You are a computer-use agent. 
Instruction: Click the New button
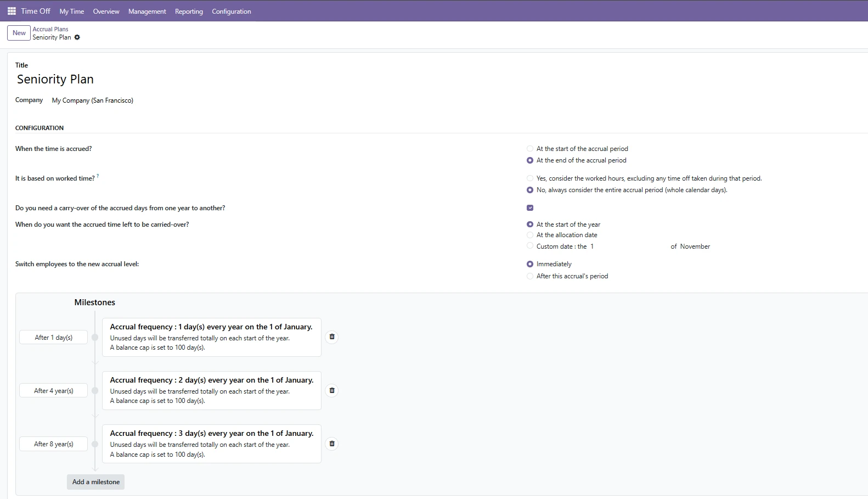[19, 33]
